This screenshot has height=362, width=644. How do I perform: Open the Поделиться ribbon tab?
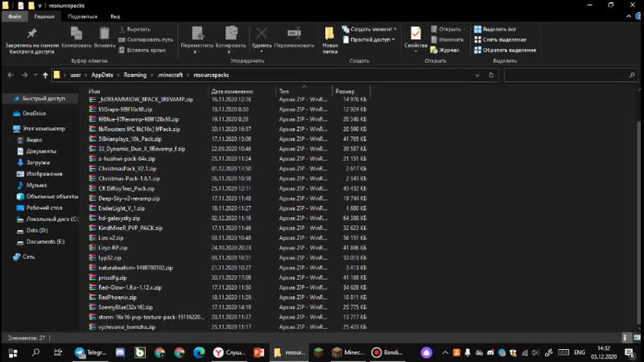click(x=82, y=16)
